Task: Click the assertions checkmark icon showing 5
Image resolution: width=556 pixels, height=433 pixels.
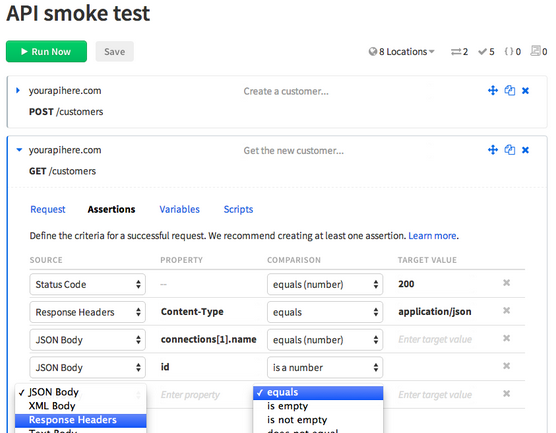Action: (486, 52)
